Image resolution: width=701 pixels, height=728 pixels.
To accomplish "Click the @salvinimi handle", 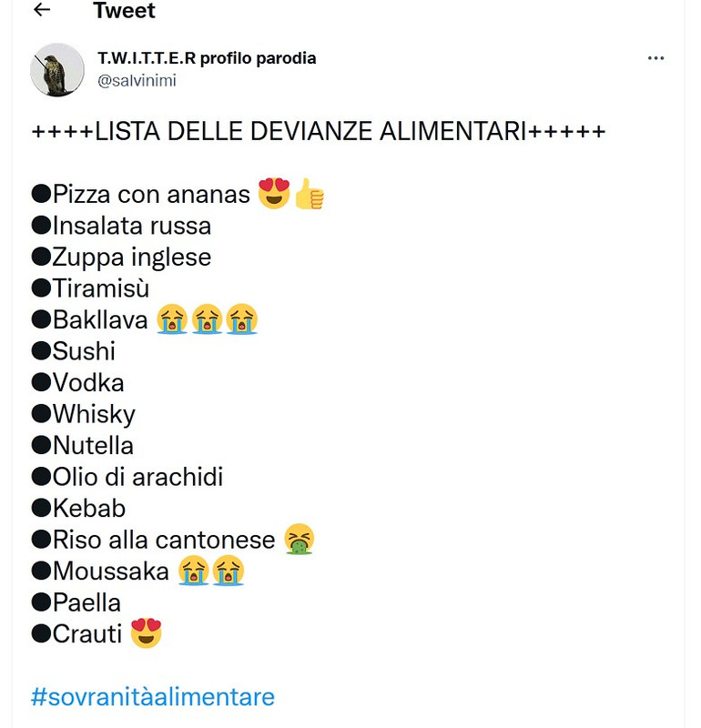I will coord(137,81).
